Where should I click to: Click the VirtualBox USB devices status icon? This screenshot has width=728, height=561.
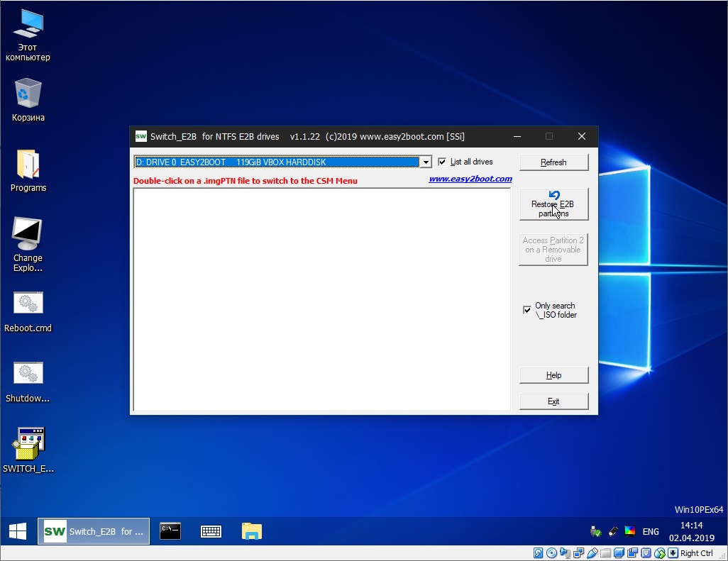[x=593, y=552]
